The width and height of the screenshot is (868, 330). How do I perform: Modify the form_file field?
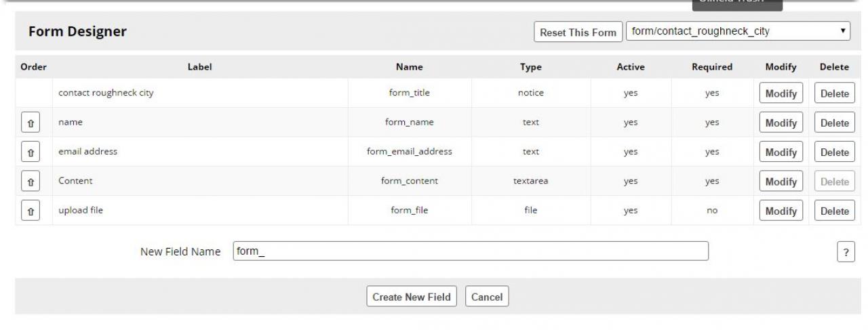tap(781, 211)
